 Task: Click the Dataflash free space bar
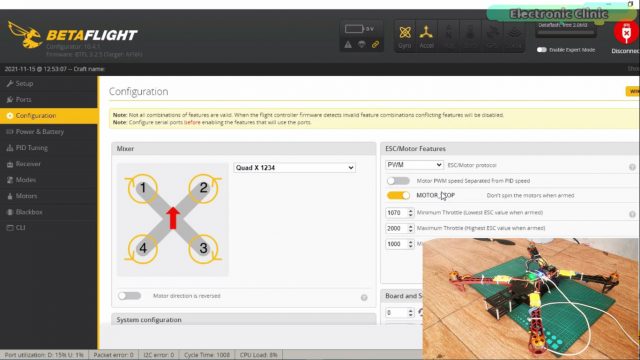point(565,32)
